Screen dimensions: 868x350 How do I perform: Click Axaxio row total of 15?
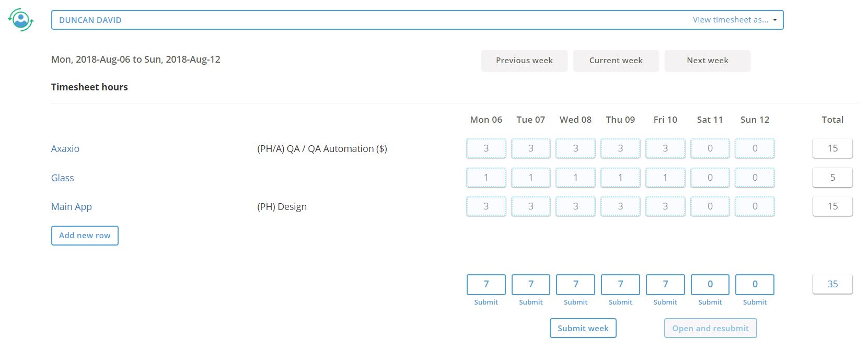point(832,148)
